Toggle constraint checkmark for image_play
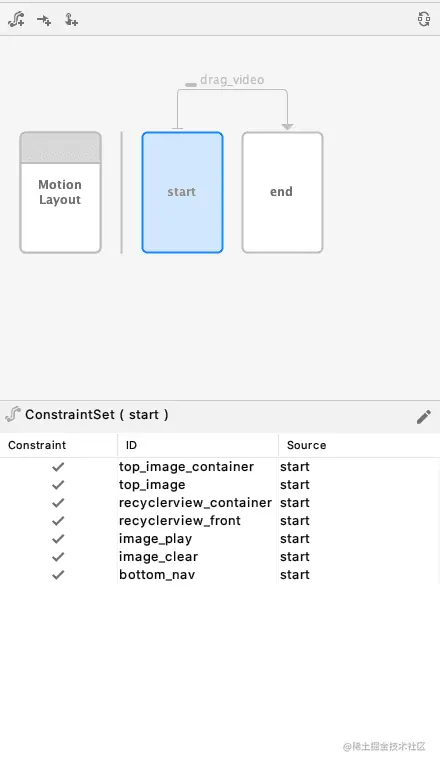Viewport: 440px width, 766px height. click(58, 538)
